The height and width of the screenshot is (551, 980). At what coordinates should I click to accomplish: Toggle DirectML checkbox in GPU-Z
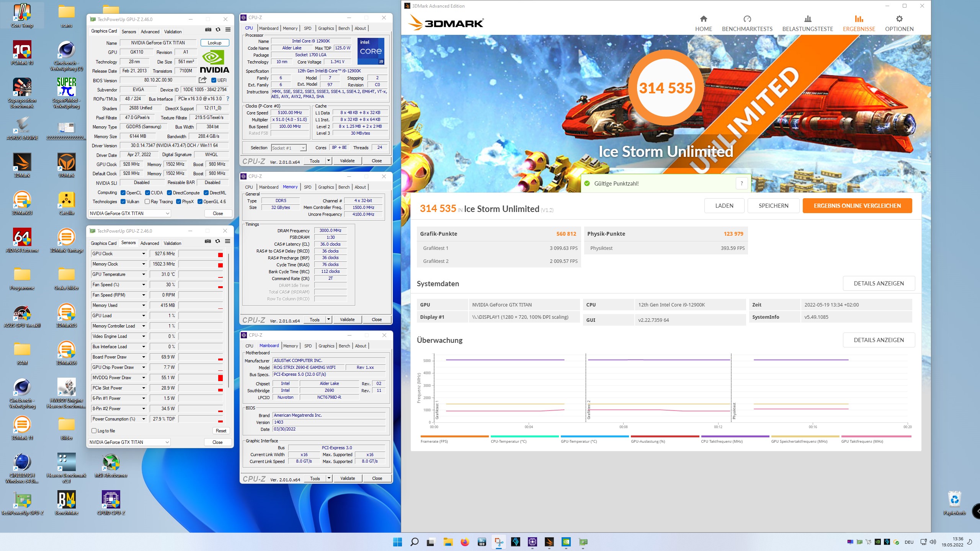pyautogui.click(x=206, y=193)
